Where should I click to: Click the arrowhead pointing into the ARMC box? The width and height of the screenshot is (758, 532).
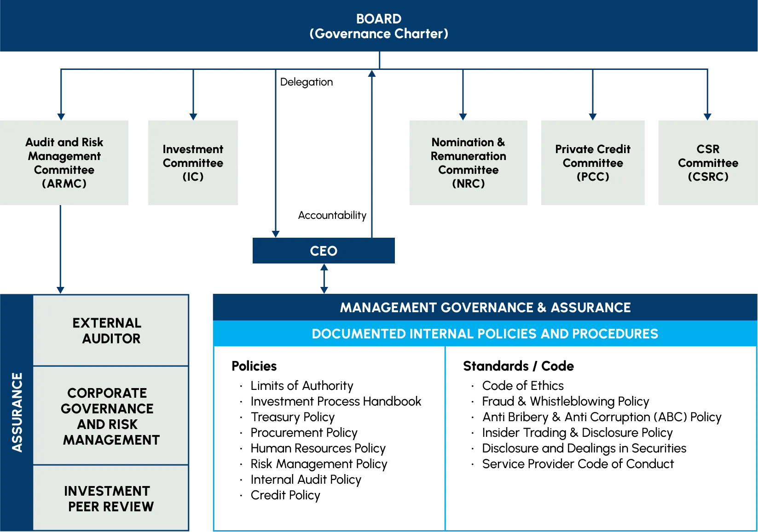[61, 115]
